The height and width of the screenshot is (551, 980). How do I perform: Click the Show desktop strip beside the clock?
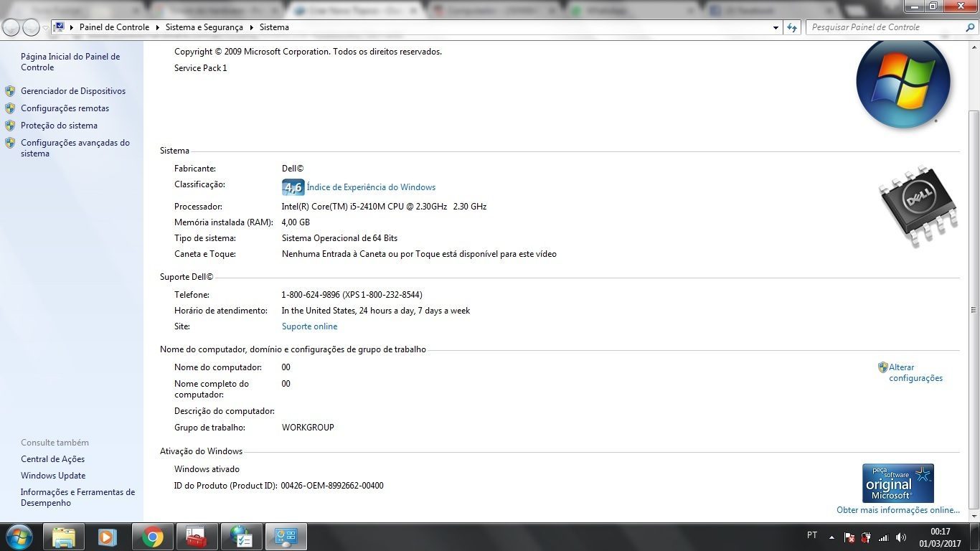[x=974, y=537]
